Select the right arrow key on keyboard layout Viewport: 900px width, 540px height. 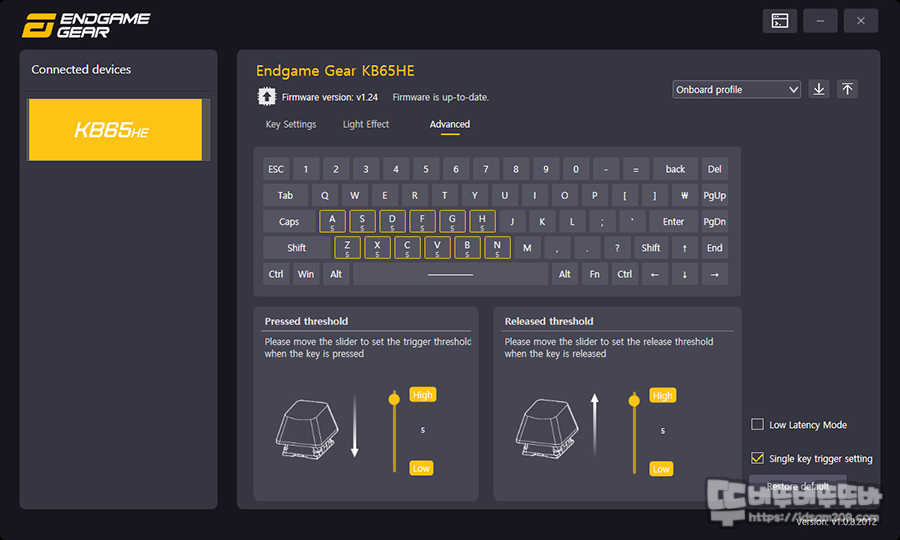click(x=715, y=274)
